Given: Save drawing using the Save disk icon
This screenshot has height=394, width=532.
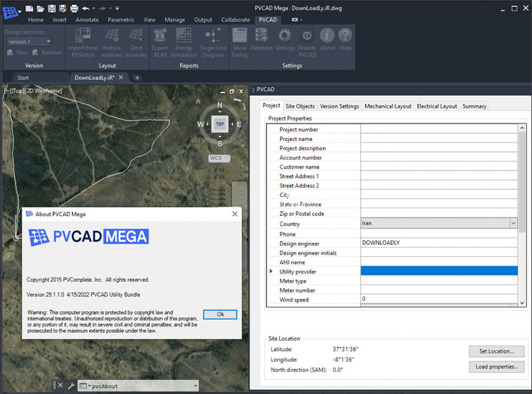Looking at the screenshot, I should click(x=52, y=9).
